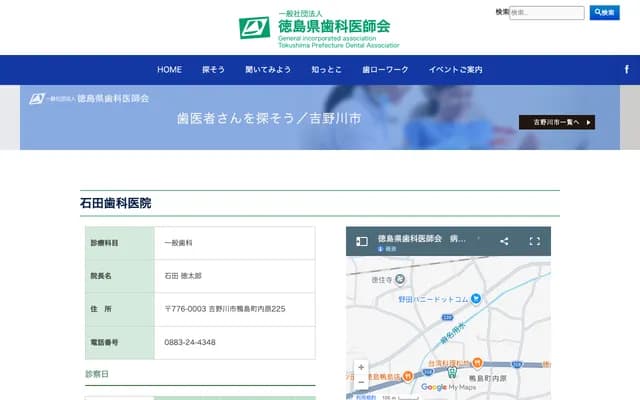Open the HOME menu item
Screen dimensions: 640x400
click(x=169, y=70)
